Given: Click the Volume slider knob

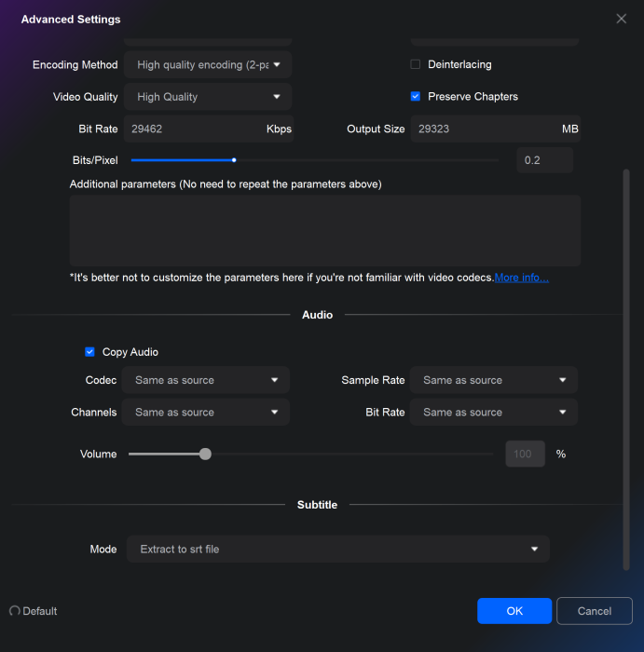Looking at the screenshot, I should coord(205,455).
